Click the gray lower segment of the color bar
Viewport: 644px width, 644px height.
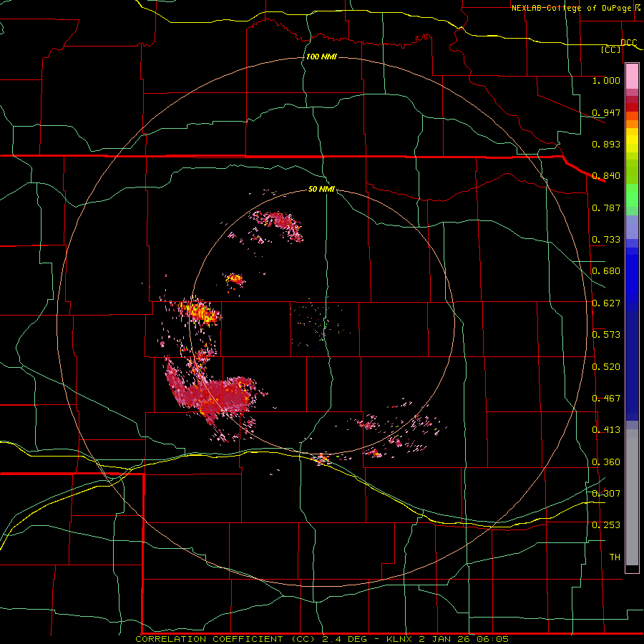point(632,497)
